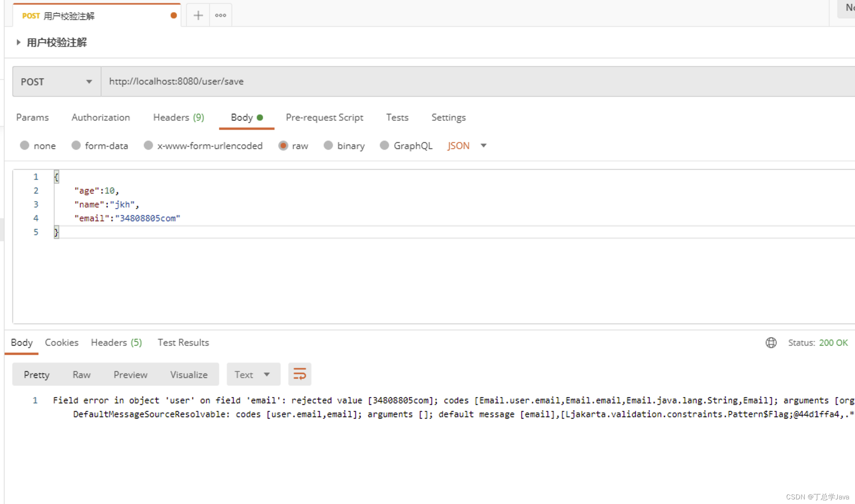855x504 pixels.
Task: Open the tab options ellipsis menu
Action: coord(220,15)
